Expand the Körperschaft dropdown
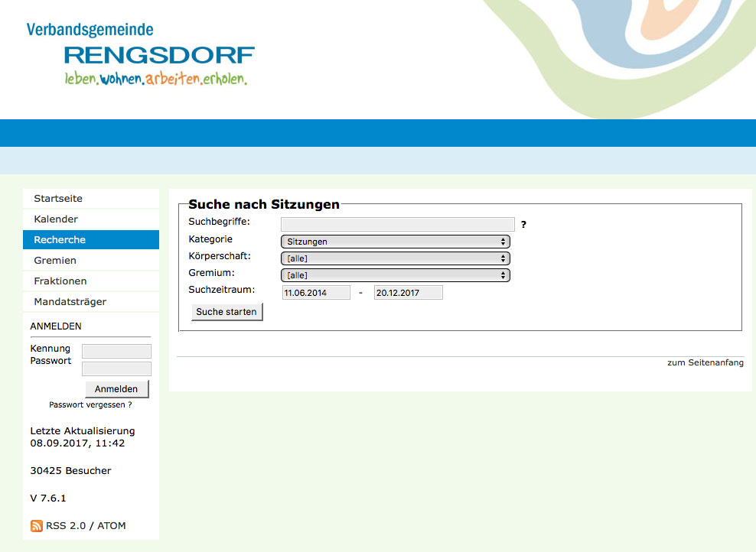The height and width of the screenshot is (552, 756). tap(395, 258)
